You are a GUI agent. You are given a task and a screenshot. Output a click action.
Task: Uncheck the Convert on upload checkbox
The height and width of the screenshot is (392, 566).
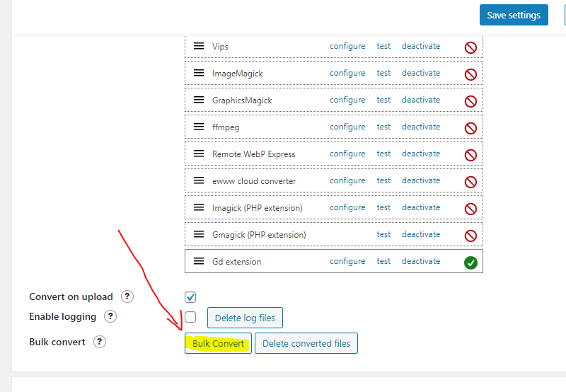190,297
